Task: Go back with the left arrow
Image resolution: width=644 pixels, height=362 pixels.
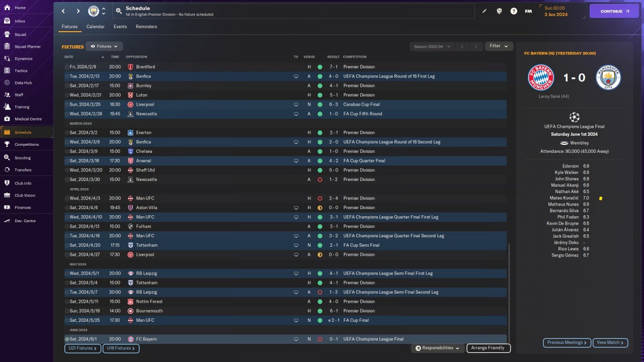Action: tap(63, 11)
